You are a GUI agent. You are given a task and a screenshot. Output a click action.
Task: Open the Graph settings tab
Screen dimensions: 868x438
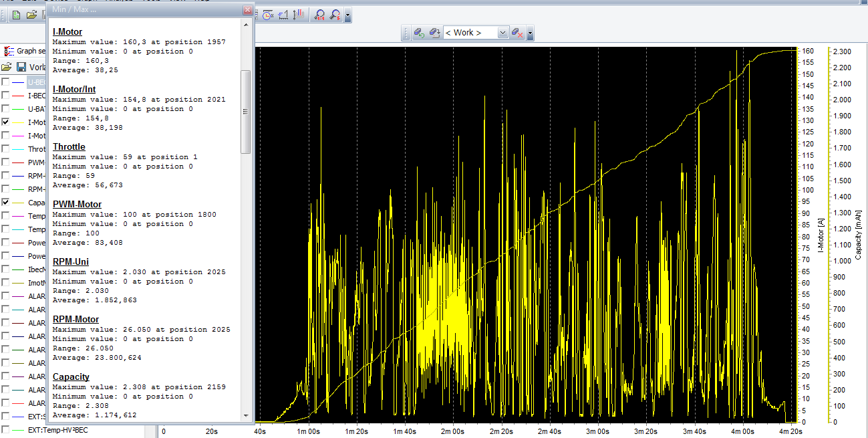click(x=25, y=50)
